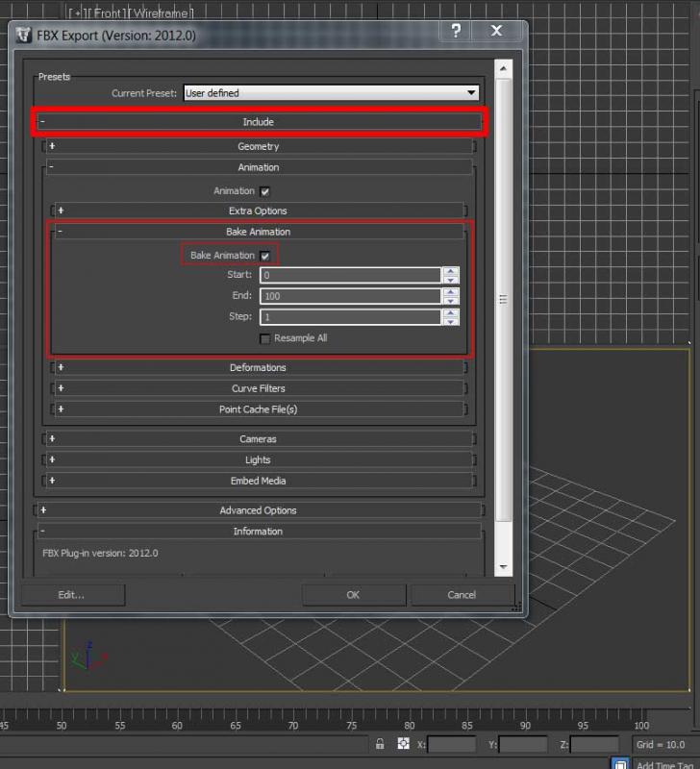The height and width of the screenshot is (769, 700).
Task: Click frame 90 on the time slider
Action: click(525, 725)
